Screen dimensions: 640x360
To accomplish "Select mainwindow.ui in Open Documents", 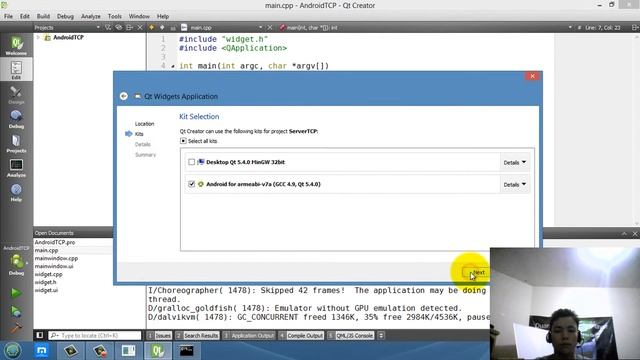I will tap(54, 266).
